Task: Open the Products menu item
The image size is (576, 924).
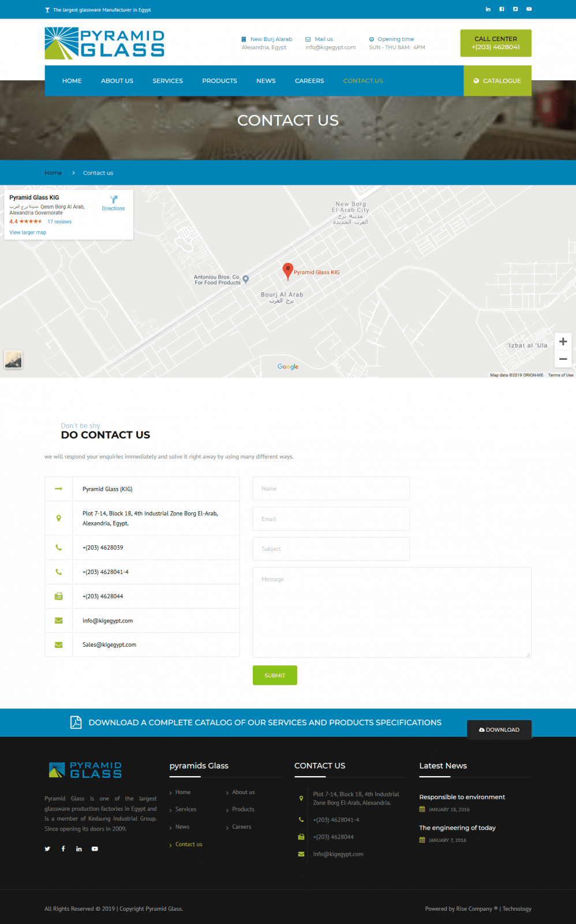Action: pos(220,81)
